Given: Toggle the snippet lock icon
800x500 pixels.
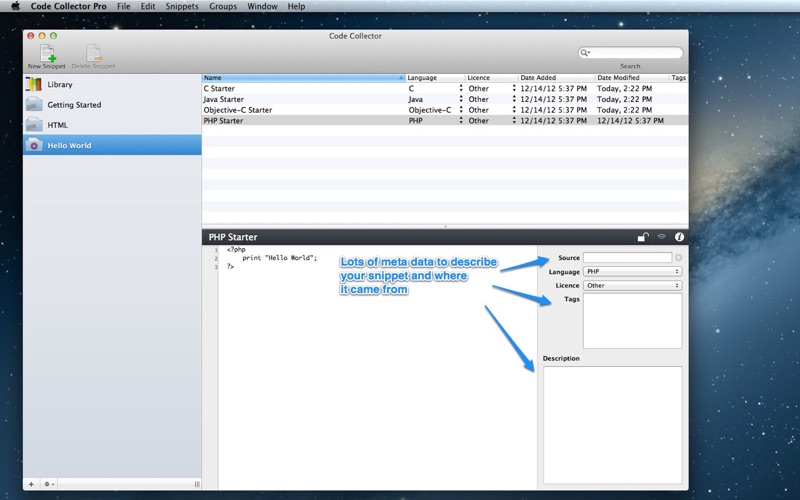Looking at the screenshot, I should pyautogui.click(x=643, y=237).
